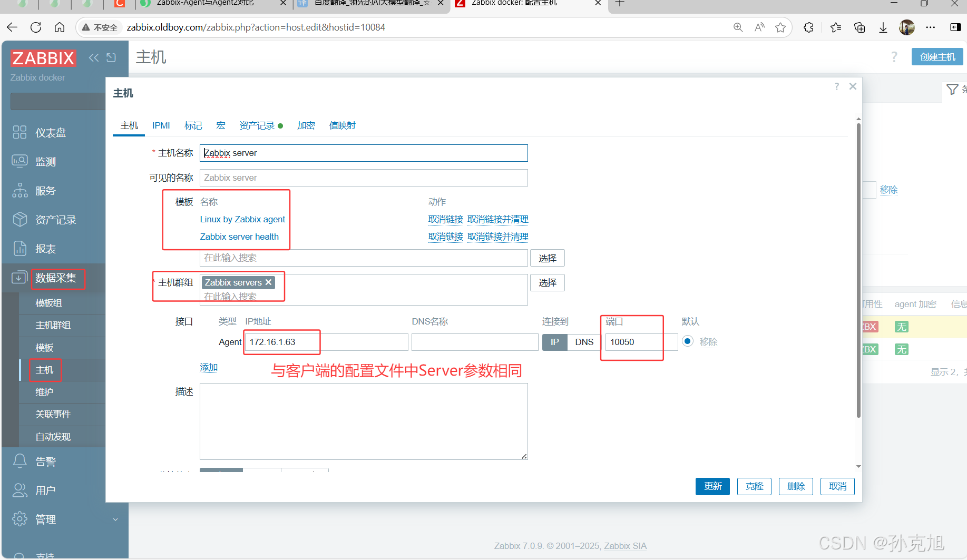
Task: Open 模板 in the sidebar submenu
Action: [44, 348]
